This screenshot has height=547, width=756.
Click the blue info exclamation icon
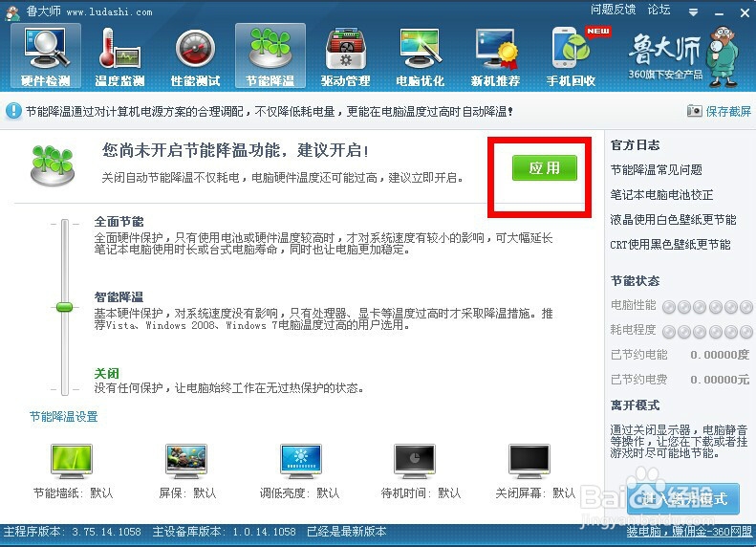(13, 111)
